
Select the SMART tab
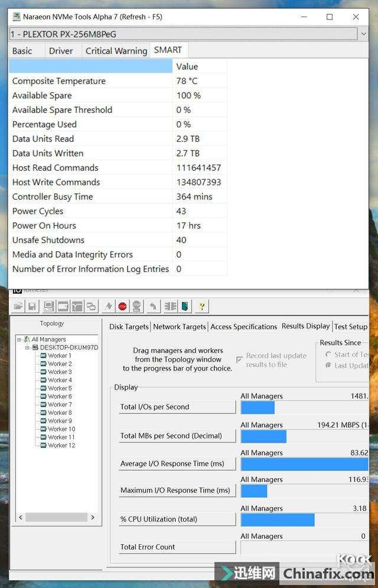point(168,50)
